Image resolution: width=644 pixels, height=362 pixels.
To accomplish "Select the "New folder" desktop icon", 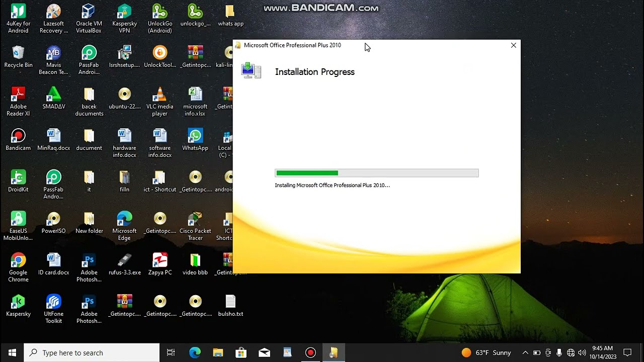I will (89, 223).
